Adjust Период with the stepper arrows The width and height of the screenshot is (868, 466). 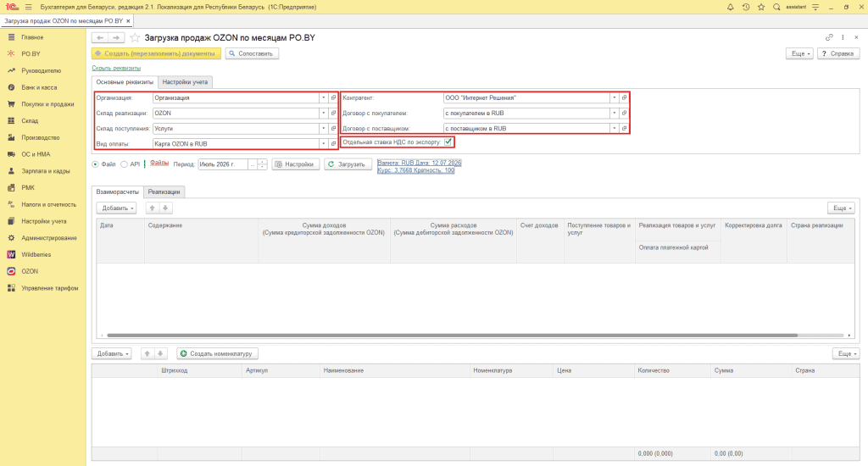(x=263, y=164)
